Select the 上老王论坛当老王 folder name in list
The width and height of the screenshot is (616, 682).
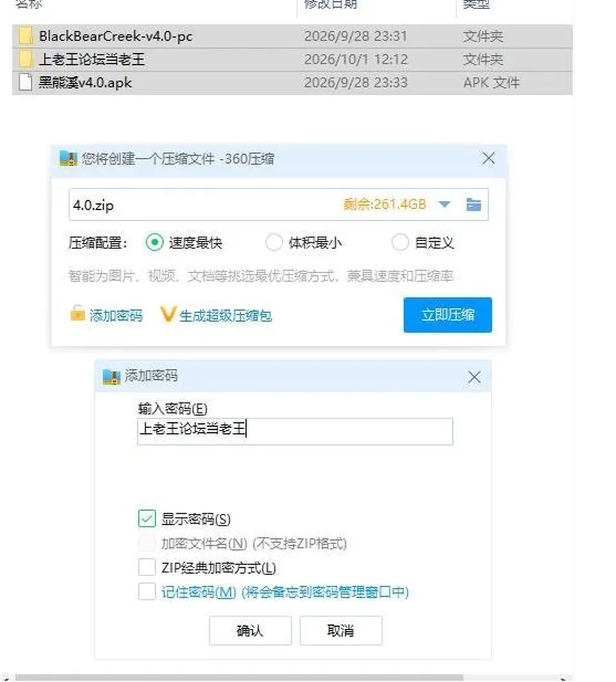click(x=92, y=59)
